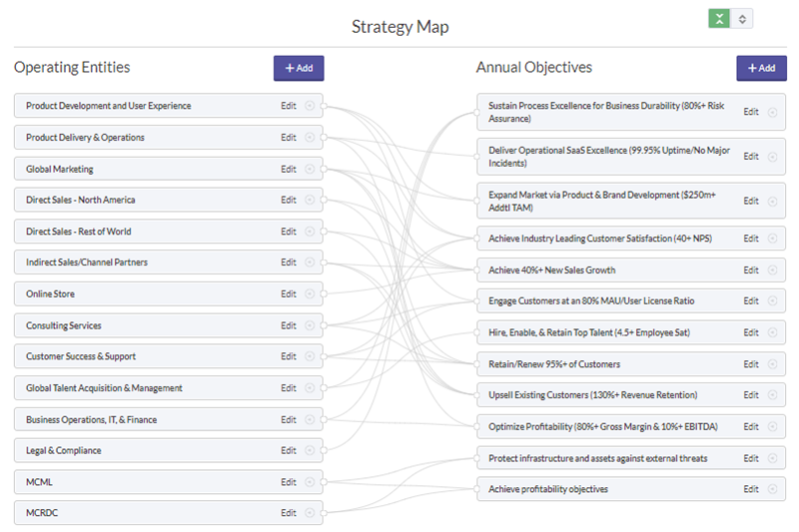Viewport: 799px width, 532px height.
Task: Select the Customer Success & Support entity row
Action: 140,356
